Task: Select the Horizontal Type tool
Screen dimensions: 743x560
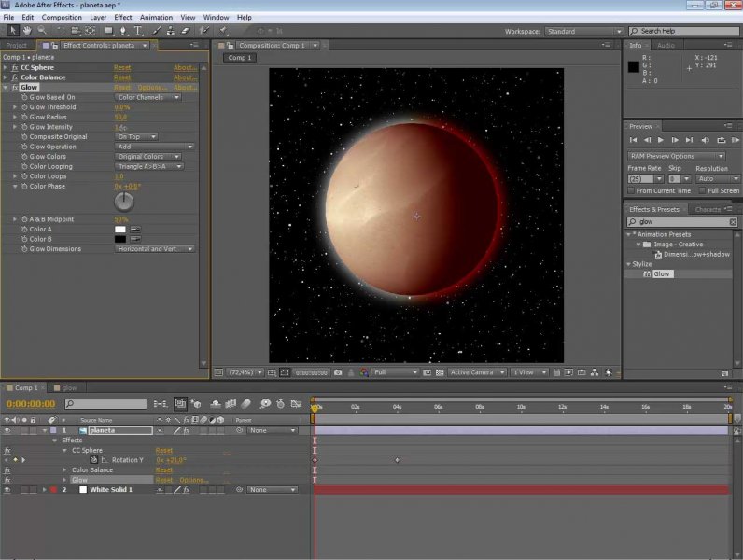Action: point(139,31)
